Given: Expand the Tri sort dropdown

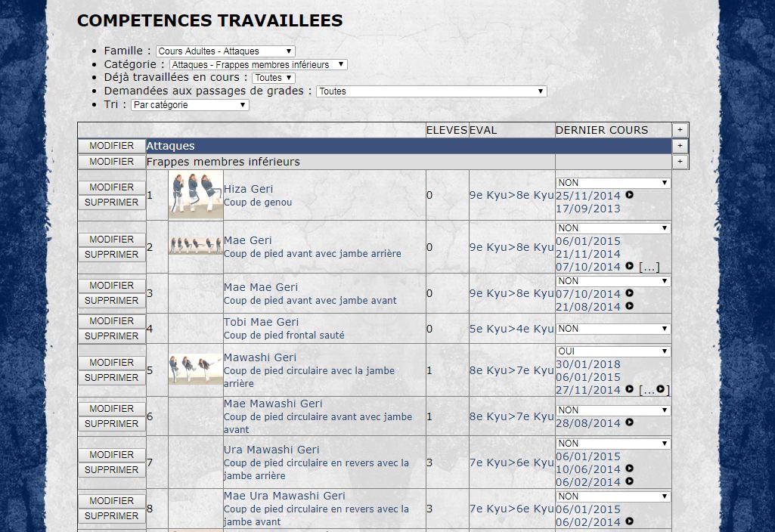Looking at the screenshot, I should [x=190, y=105].
